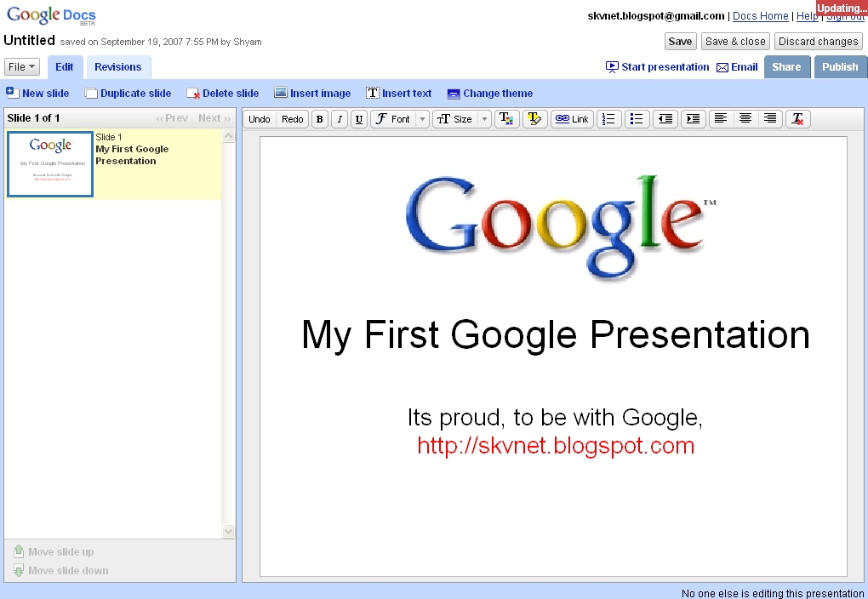Go to the Prev slide
Image resolution: width=868 pixels, height=599 pixels.
coord(172,118)
